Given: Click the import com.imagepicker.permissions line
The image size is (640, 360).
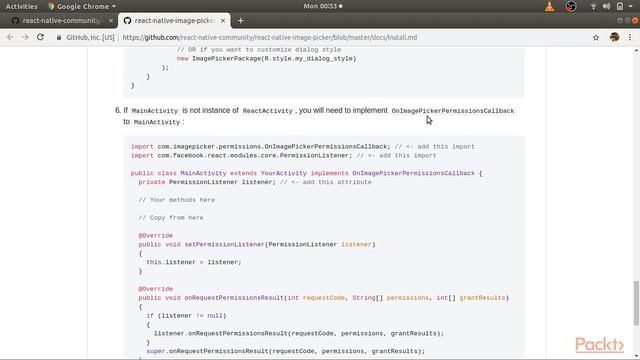Looking at the screenshot, I should [302, 147].
